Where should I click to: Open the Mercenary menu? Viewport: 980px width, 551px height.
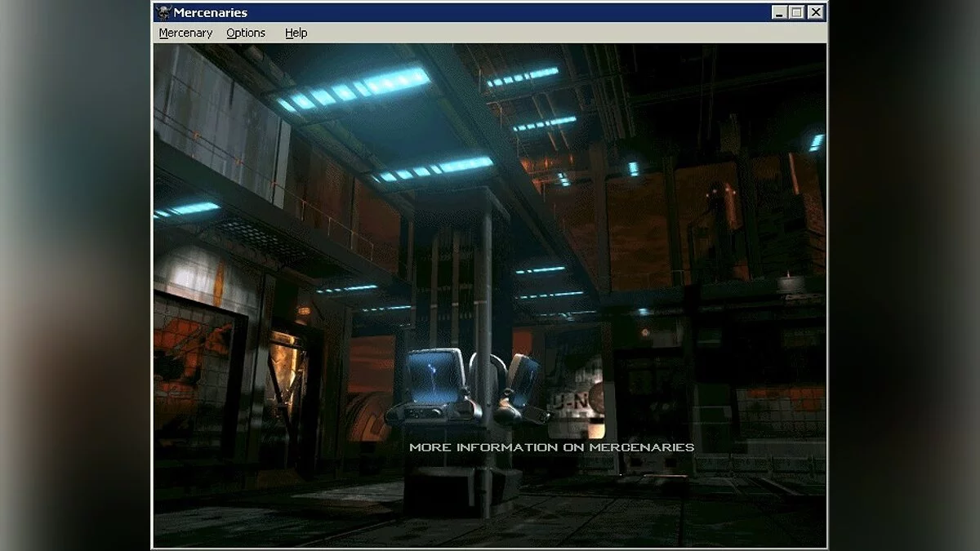tap(185, 33)
